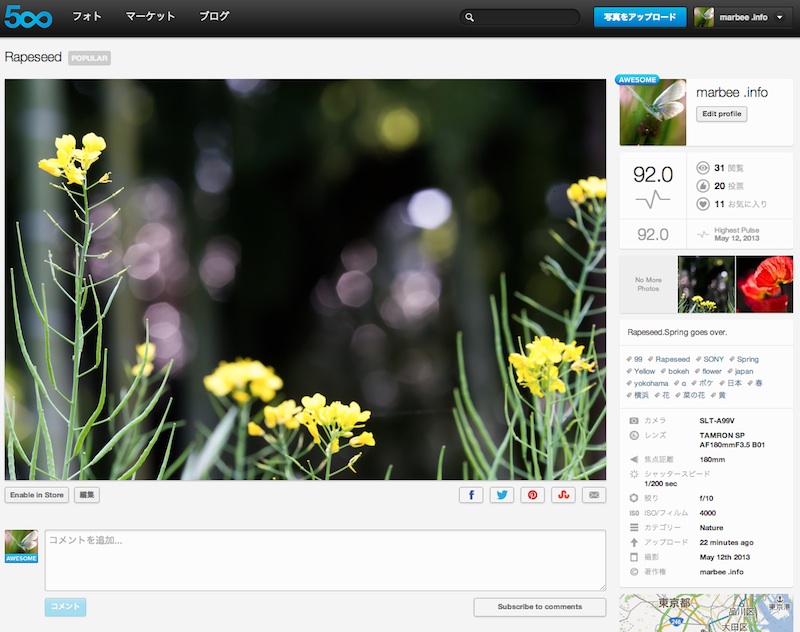Select the bokeh tag link
This screenshot has height=632, width=800.
[679, 371]
